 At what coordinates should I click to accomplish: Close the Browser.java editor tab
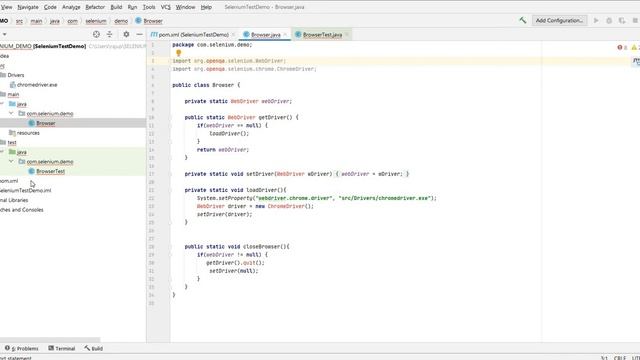285,35
